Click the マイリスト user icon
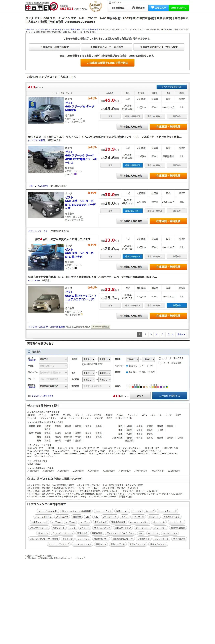The width and height of the screenshot is (215, 644). pyautogui.click(x=110, y=2)
